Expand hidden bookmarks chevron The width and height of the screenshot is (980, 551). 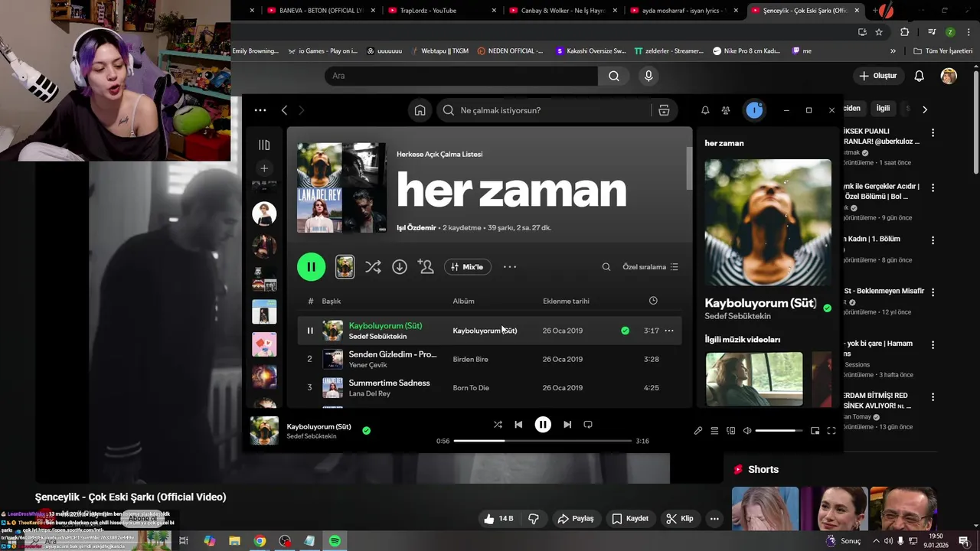893,51
